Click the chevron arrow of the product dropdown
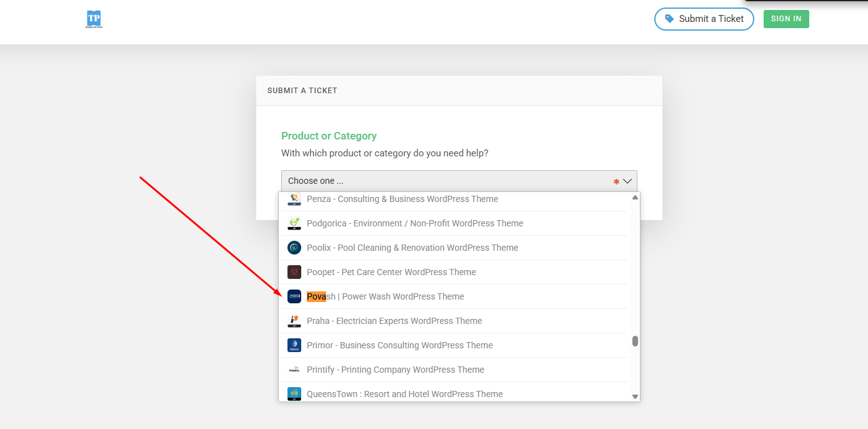Viewport: 868px width, 429px height. coord(628,181)
